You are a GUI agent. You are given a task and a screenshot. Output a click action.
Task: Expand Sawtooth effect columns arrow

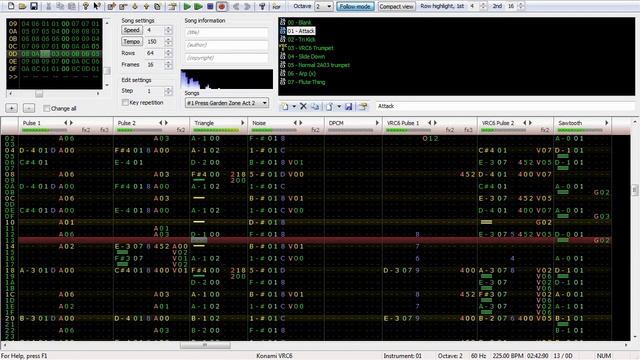tap(607, 123)
